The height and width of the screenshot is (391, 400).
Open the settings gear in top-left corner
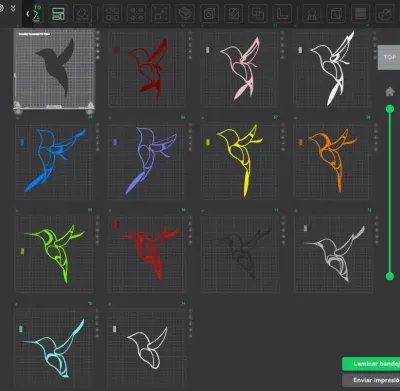[1, 8]
